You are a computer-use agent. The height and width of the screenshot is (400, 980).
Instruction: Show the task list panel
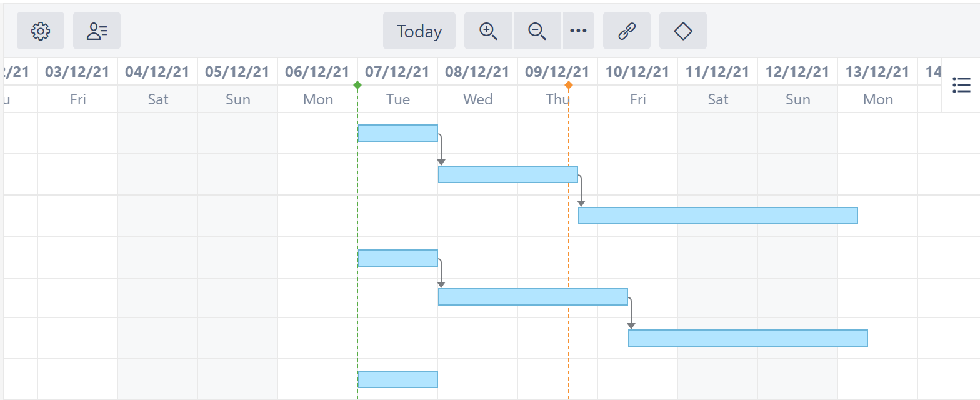click(x=961, y=85)
